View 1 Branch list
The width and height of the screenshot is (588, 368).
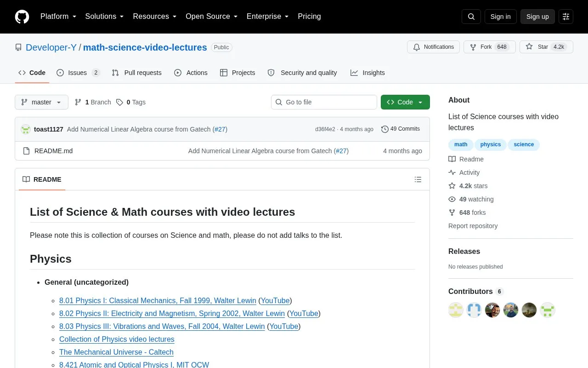pyautogui.click(x=93, y=102)
